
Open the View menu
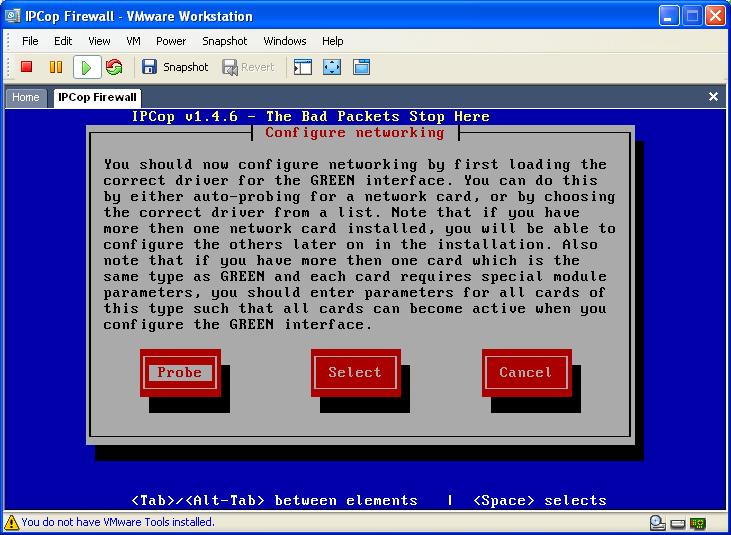tap(99, 41)
